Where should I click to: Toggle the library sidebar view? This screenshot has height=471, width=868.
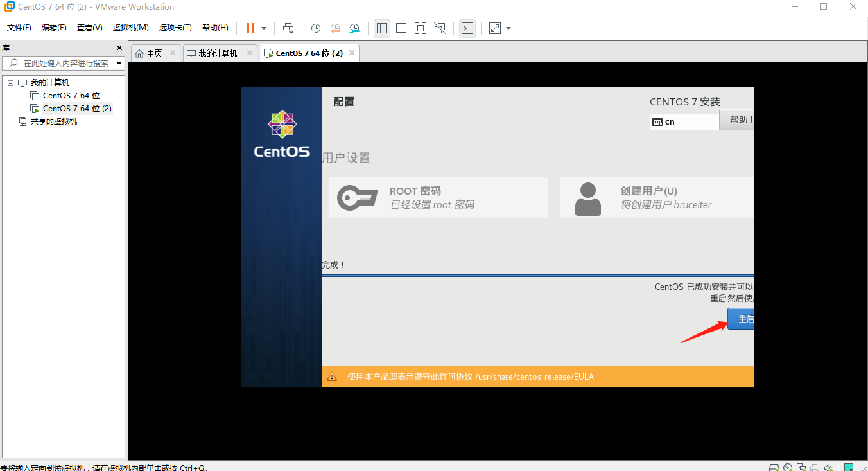(382, 28)
